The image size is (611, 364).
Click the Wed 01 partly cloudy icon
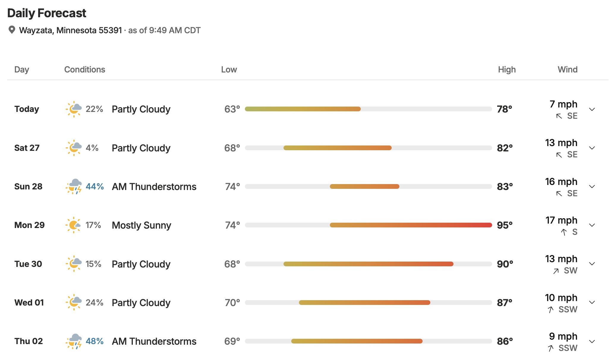click(74, 303)
